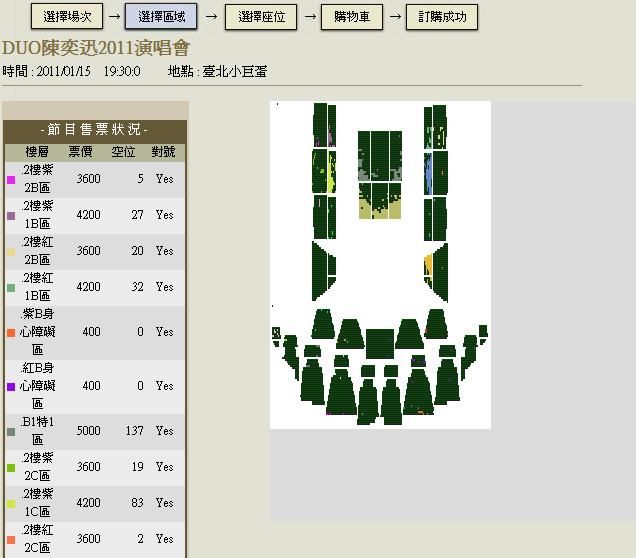This screenshot has width=636, height=558.
Task: Click the DUO陳奕迅2011演唱會 title
Action: [x=96, y=48]
